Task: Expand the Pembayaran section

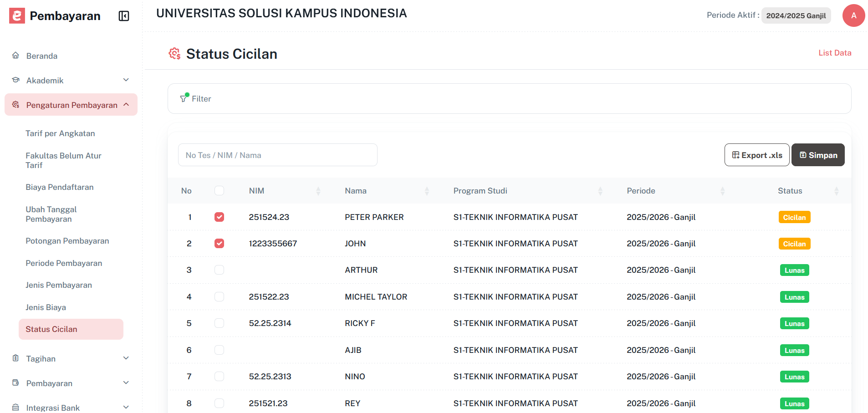Action: tap(126, 382)
